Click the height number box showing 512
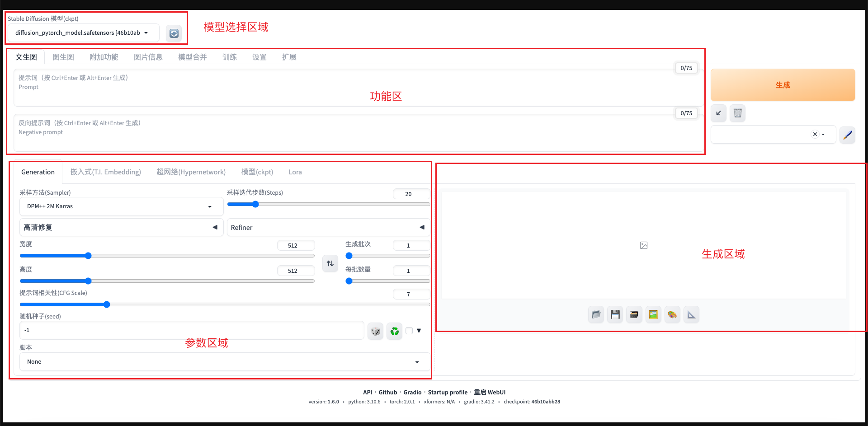 tap(296, 271)
